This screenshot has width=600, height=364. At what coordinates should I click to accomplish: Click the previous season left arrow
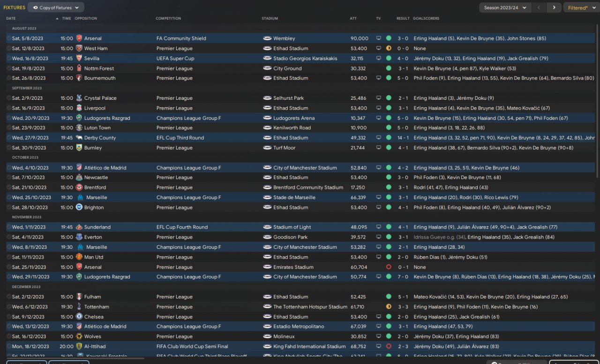click(540, 7)
